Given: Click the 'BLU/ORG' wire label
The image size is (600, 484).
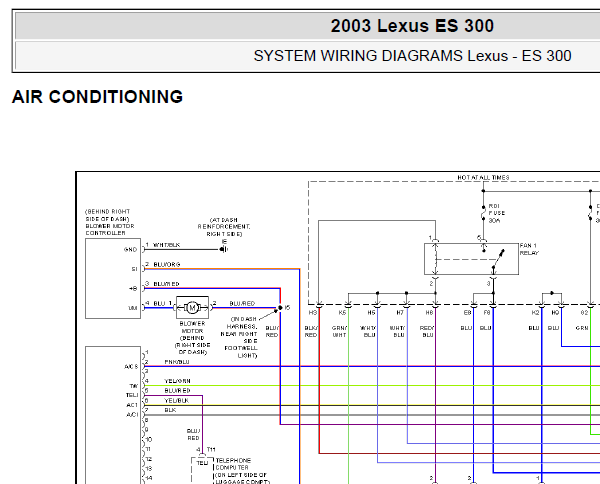Looking at the screenshot, I should tap(167, 264).
